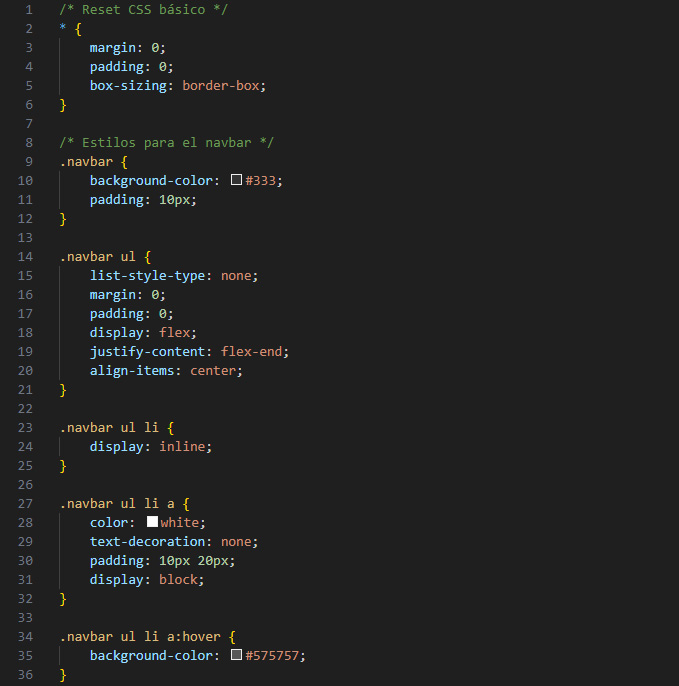Click the 'text-decoration' property

click(147, 542)
